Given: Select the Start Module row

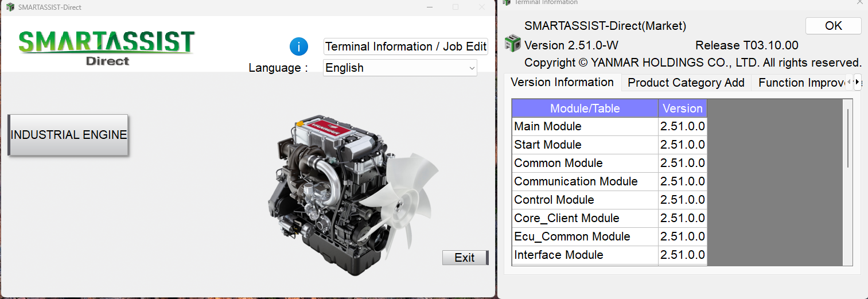Looking at the screenshot, I should 609,145.
